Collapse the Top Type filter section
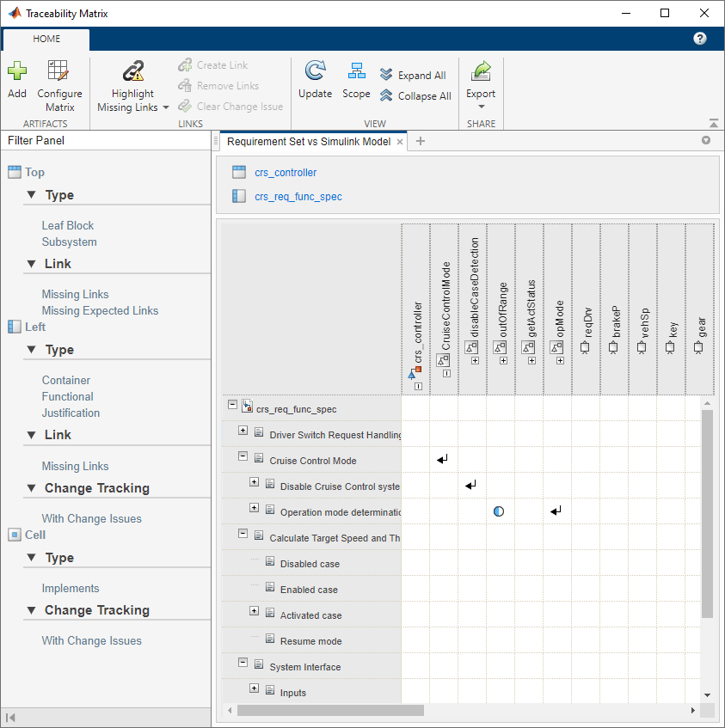 (x=31, y=195)
